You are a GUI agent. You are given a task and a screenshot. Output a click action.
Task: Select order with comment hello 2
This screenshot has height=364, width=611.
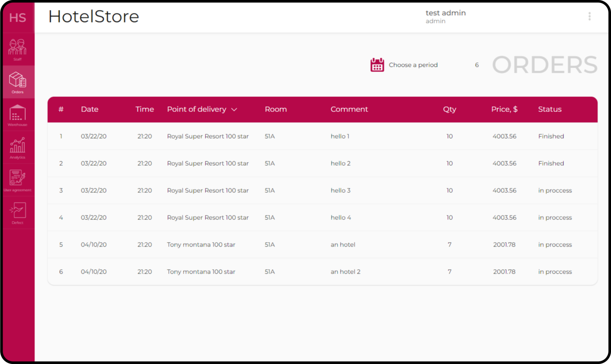(x=322, y=163)
